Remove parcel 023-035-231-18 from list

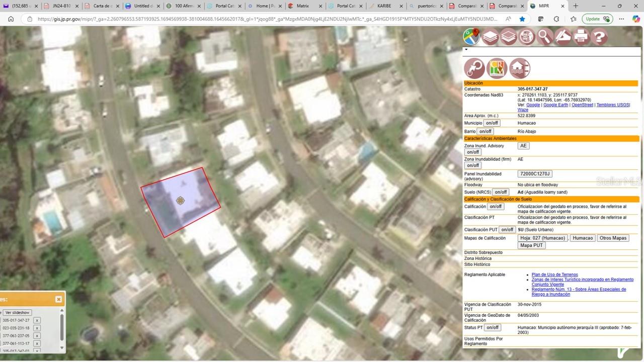pos(37,328)
